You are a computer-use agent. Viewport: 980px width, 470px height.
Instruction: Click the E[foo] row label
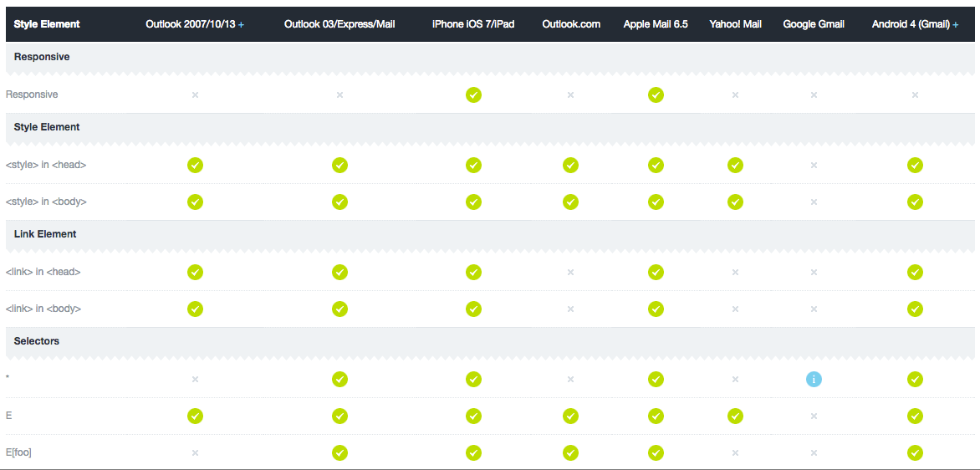18,452
